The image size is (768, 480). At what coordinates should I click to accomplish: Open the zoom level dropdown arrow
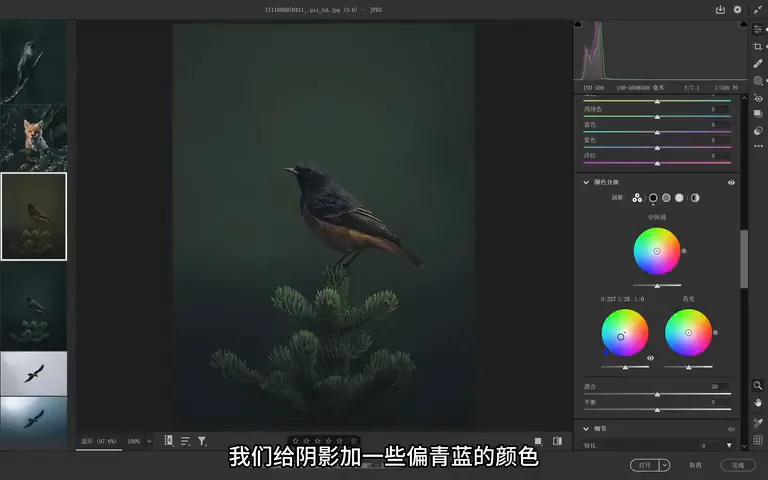(x=149, y=441)
